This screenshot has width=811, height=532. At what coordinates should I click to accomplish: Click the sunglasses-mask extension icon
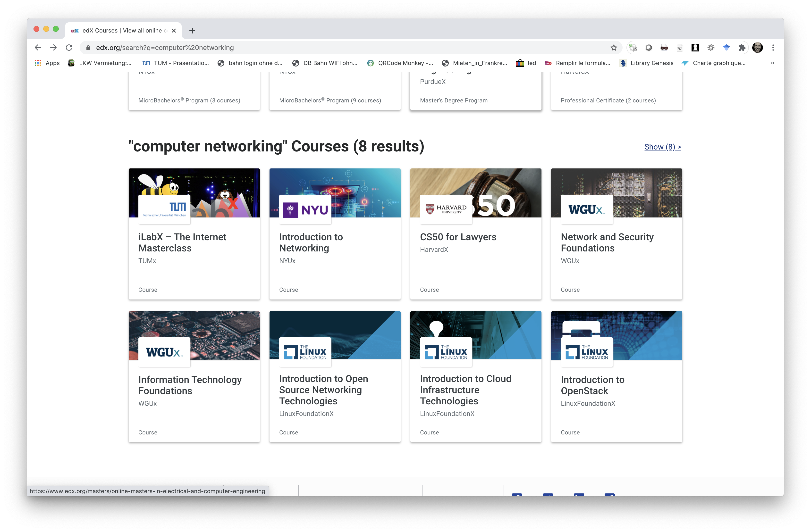[664, 48]
